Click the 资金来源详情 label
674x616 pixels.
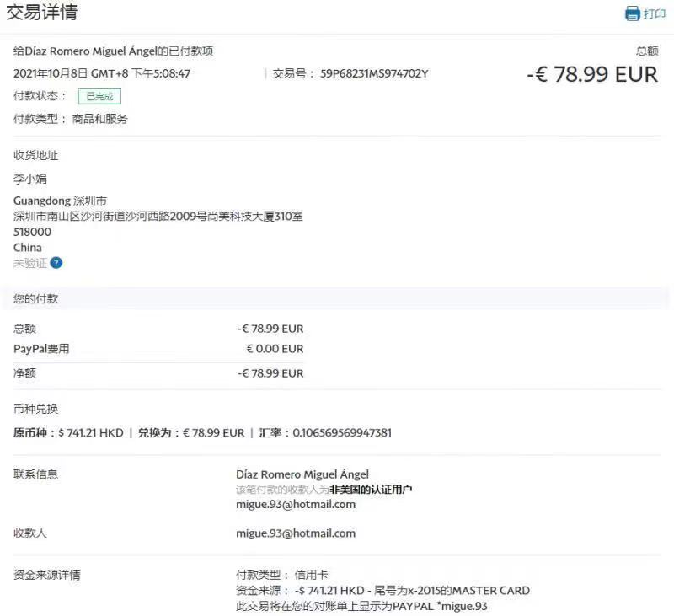[47, 575]
